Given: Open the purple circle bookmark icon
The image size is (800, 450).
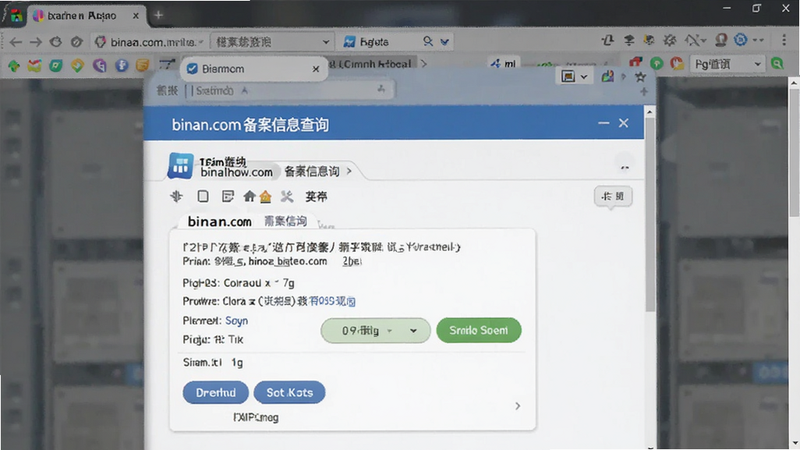Looking at the screenshot, I should coord(99,65).
